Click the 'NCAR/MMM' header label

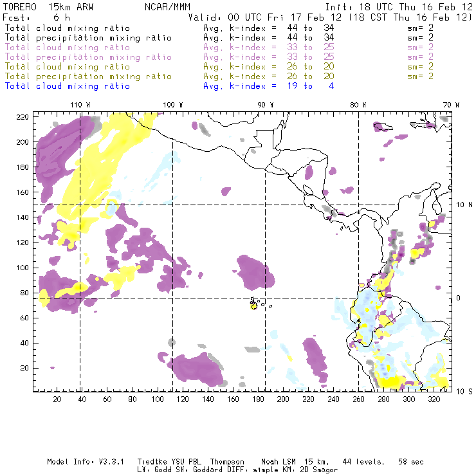167,7
